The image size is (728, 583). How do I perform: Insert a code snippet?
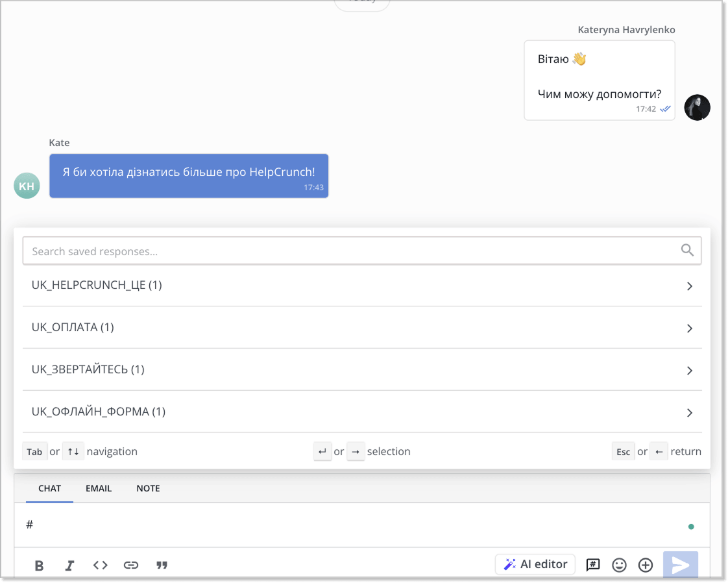(100, 565)
